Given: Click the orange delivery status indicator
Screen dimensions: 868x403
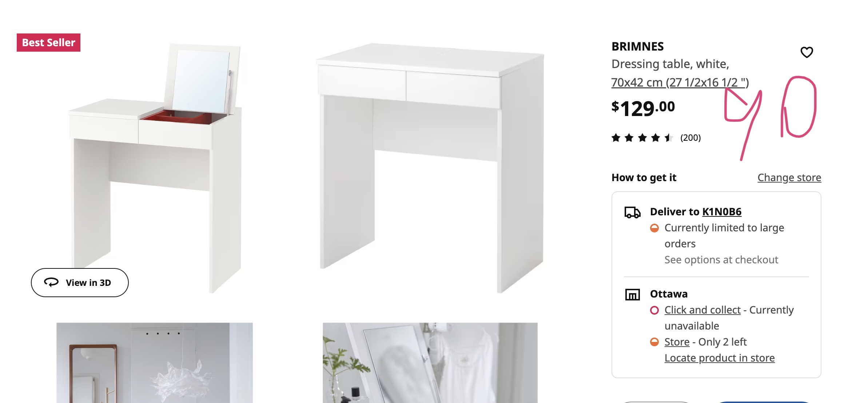Looking at the screenshot, I should coord(654,228).
